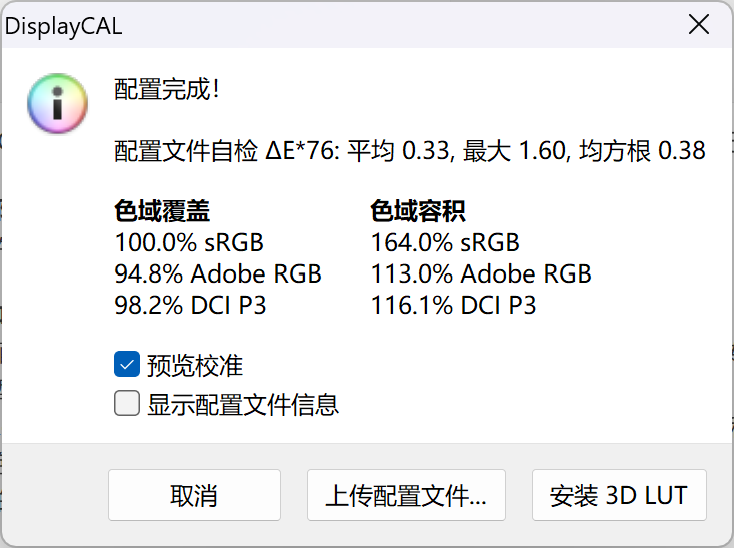Select the 配置完成! message text
734x548 pixels.
coord(167,89)
